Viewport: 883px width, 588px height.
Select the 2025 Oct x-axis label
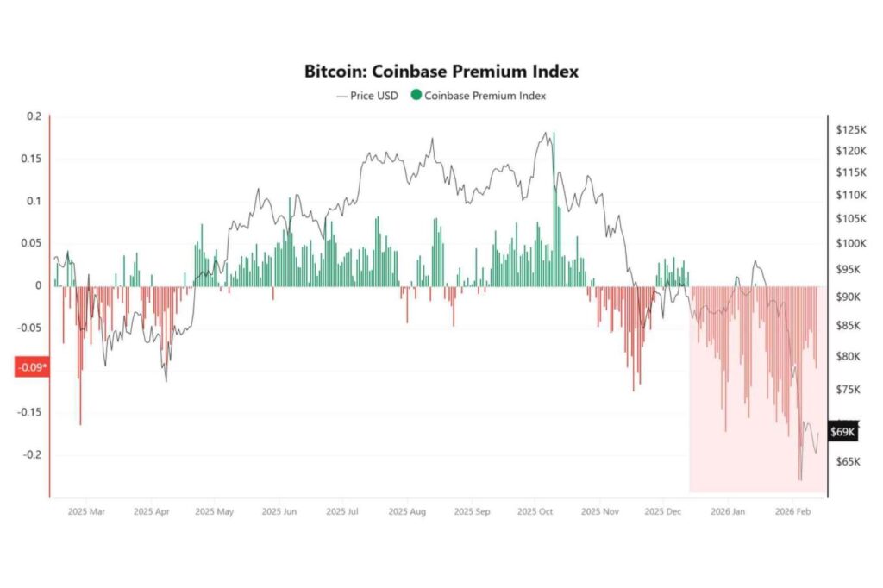pyautogui.click(x=535, y=511)
